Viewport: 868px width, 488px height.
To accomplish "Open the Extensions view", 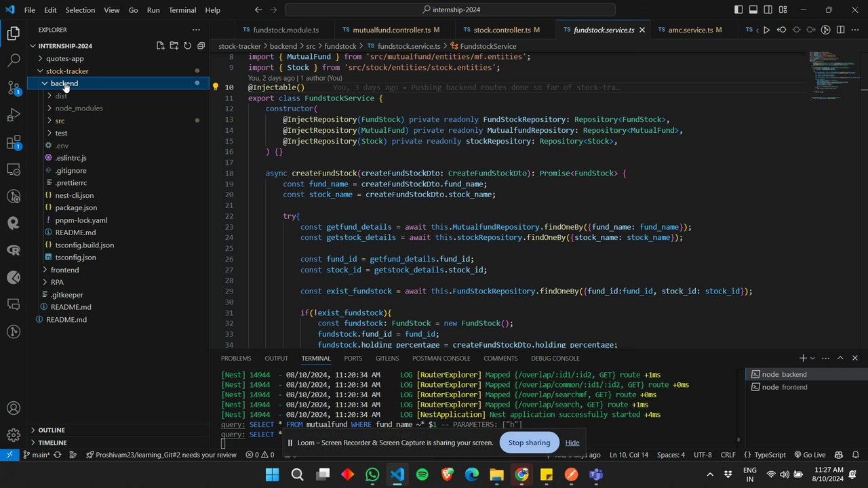I will pos(14,142).
